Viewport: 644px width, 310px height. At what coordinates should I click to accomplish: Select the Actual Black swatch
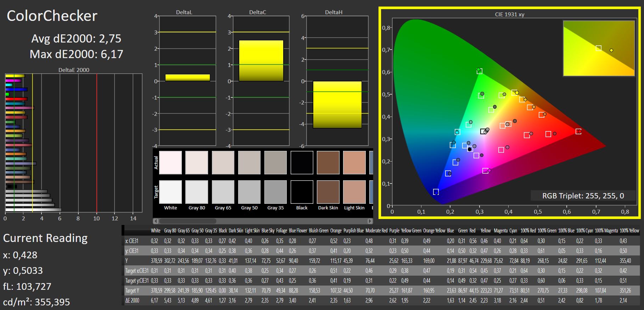[302, 163]
